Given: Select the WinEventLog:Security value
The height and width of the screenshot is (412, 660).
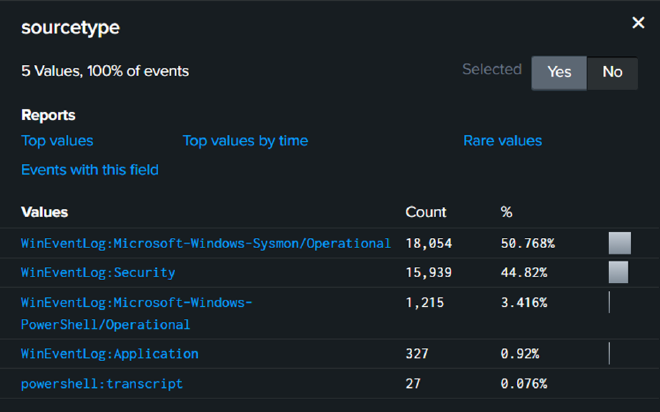Looking at the screenshot, I should point(98,272).
